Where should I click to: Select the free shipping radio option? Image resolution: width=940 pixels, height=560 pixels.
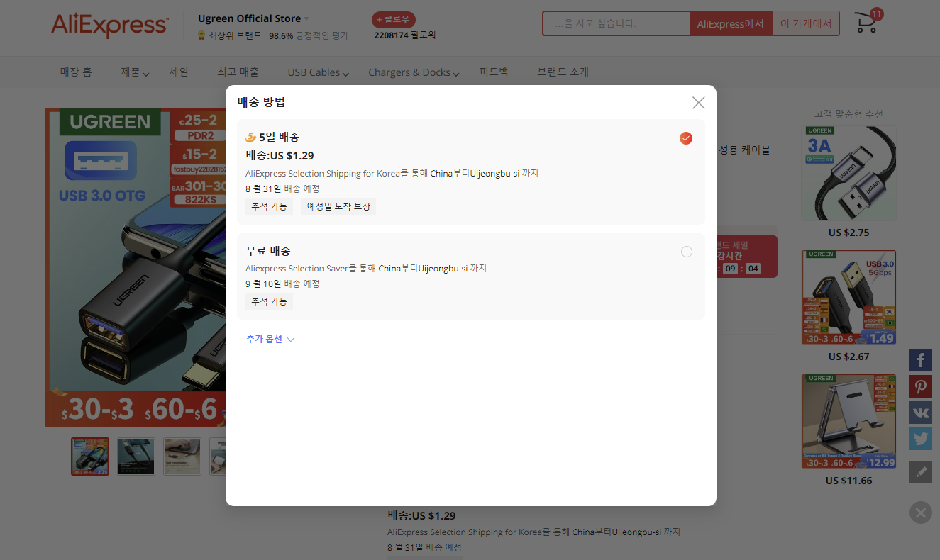coord(686,252)
